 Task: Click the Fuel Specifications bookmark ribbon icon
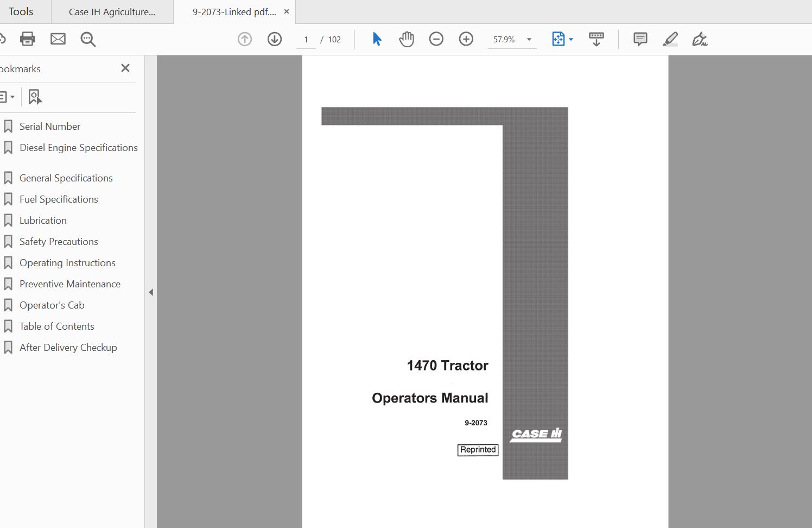(x=8, y=199)
